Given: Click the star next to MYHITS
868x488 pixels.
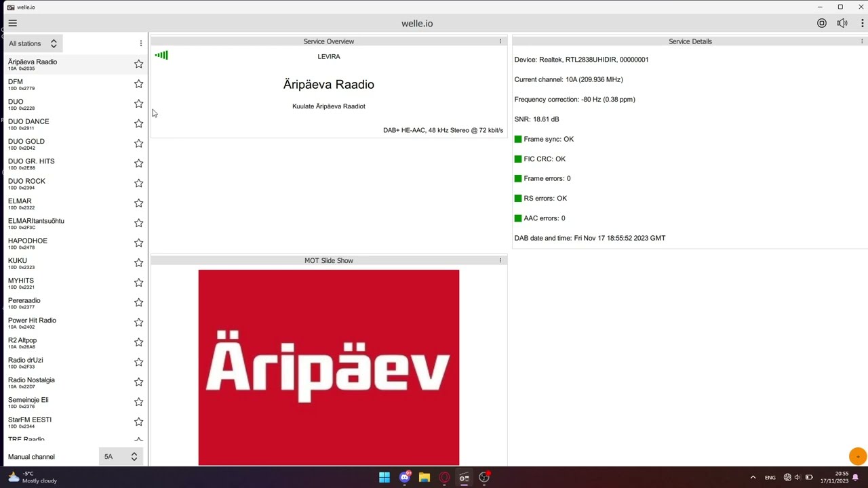Looking at the screenshot, I should pos(138,283).
